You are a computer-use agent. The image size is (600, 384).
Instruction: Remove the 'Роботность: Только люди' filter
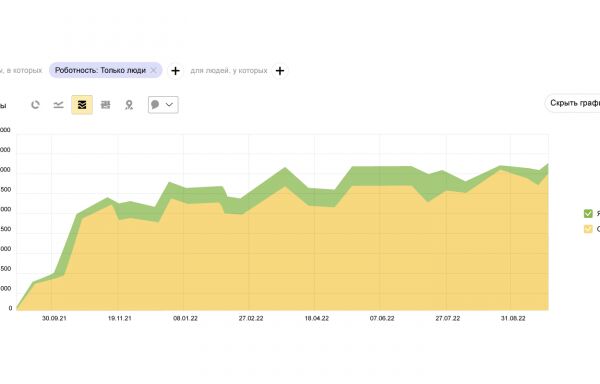pos(153,70)
